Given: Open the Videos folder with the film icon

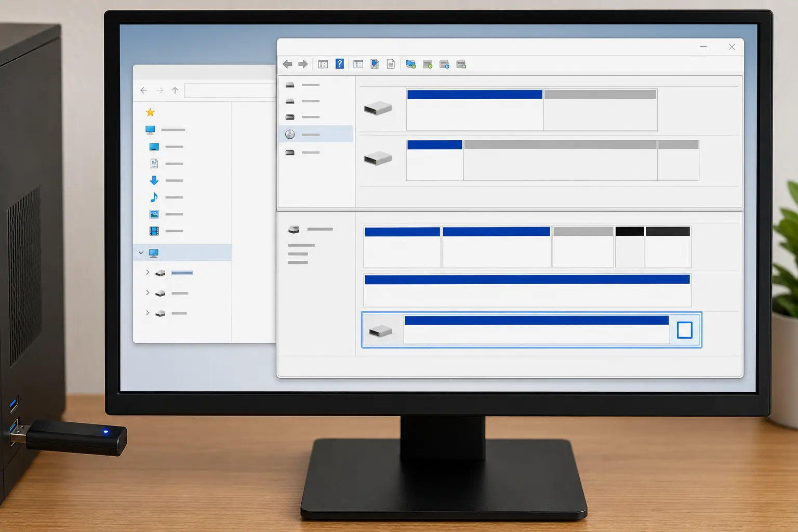Looking at the screenshot, I should coord(166,231).
